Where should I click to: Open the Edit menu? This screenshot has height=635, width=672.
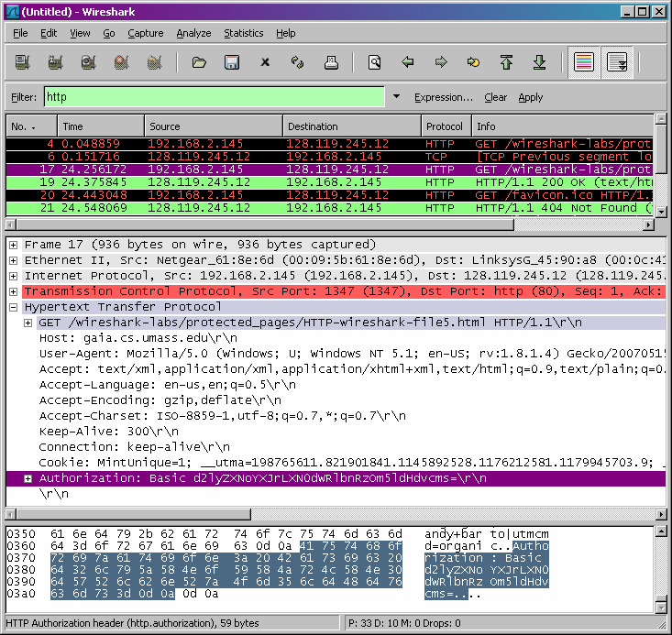[49, 33]
